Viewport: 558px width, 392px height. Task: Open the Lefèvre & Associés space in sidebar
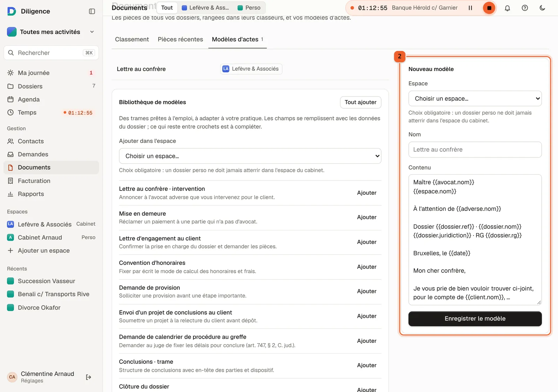pyautogui.click(x=51, y=224)
